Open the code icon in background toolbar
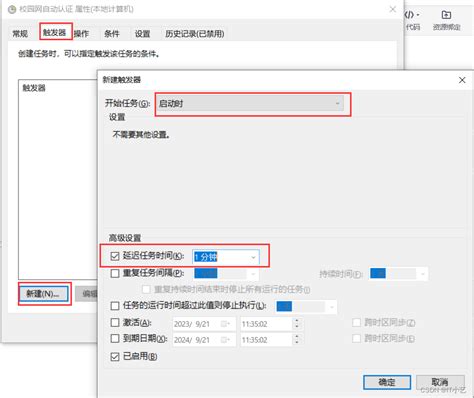Screen dimensions: 474x398 click(x=412, y=15)
